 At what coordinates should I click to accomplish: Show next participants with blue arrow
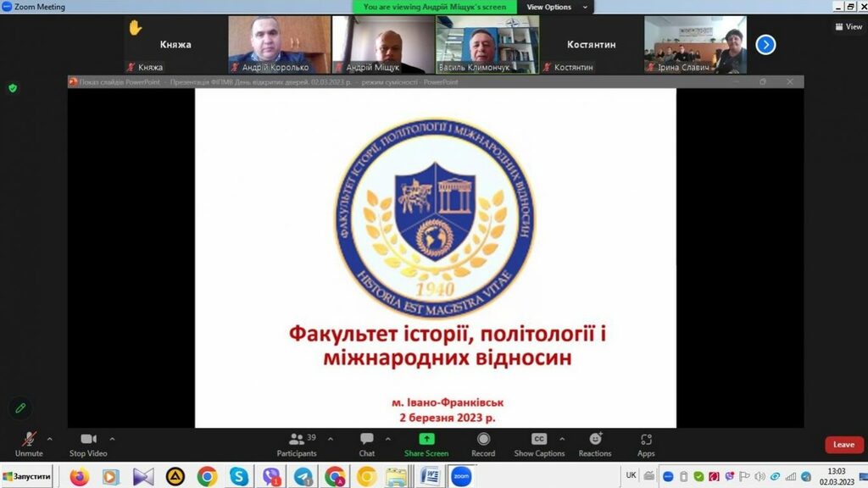pos(765,44)
